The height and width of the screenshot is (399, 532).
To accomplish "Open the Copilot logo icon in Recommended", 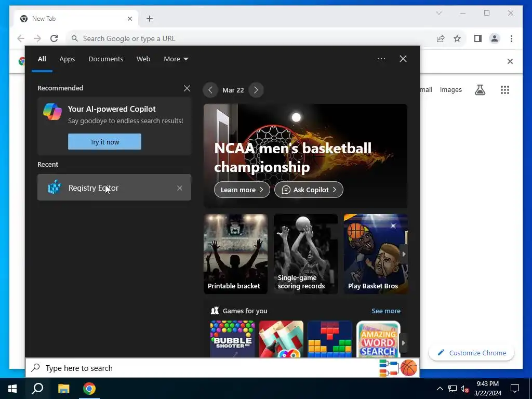I will tap(52, 112).
